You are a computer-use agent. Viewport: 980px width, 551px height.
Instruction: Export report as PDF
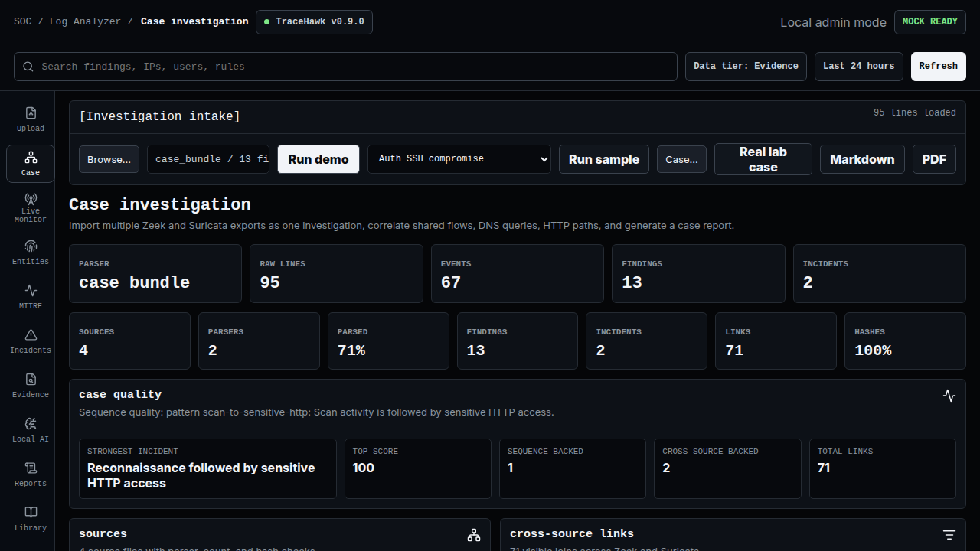934,159
